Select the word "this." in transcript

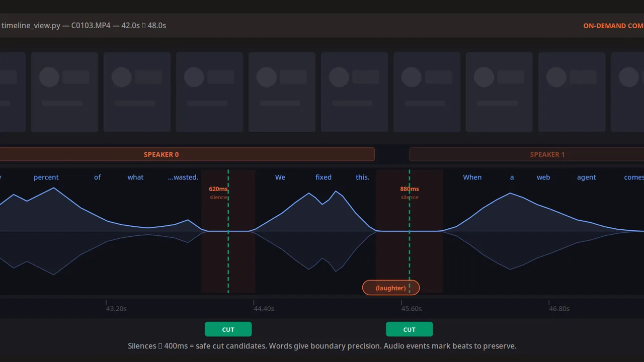363,177
